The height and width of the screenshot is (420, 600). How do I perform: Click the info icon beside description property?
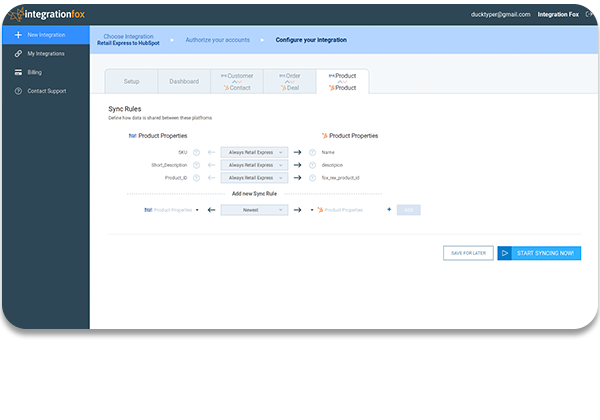(x=312, y=165)
